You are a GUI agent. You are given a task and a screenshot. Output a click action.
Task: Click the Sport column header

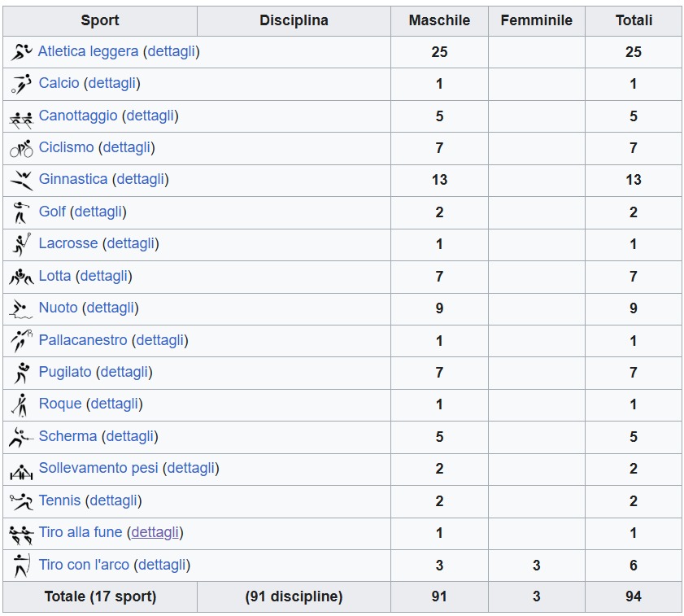[x=100, y=20]
